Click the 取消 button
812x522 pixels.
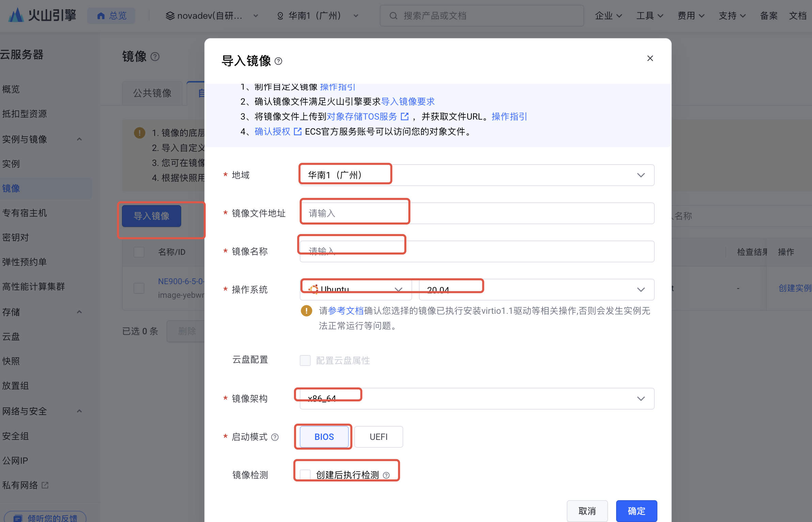[x=587, y=511]
